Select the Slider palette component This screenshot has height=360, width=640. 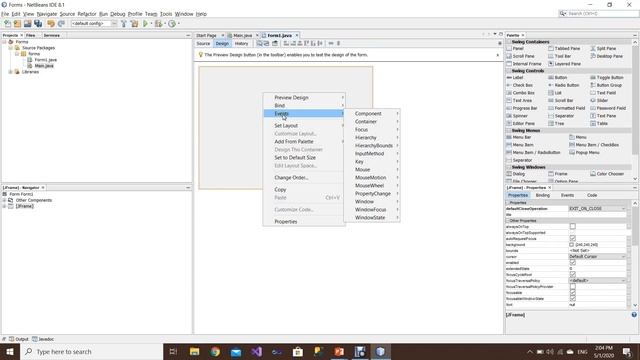point(599,100)
